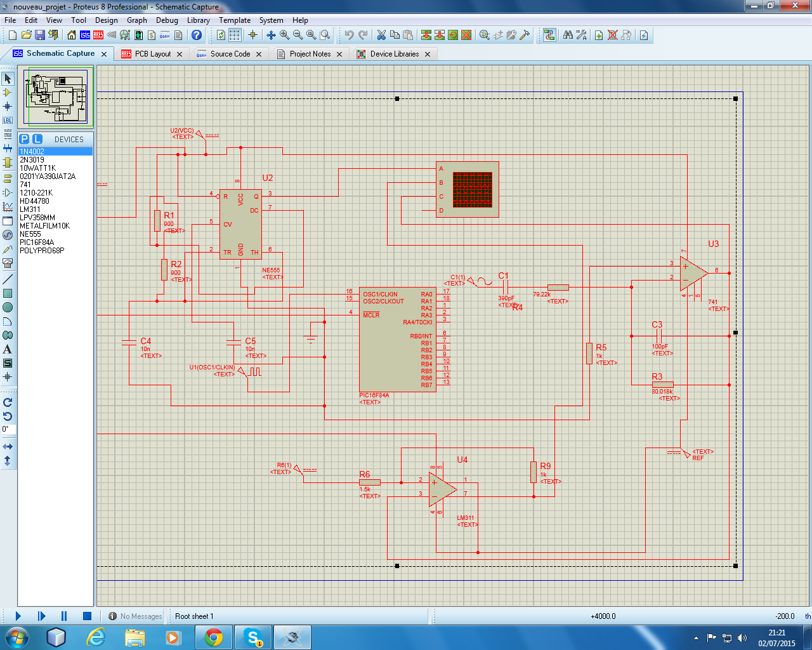Viewport: 812px width, 650px height.
Task: Open the Design menu
Action: (107, 20)
